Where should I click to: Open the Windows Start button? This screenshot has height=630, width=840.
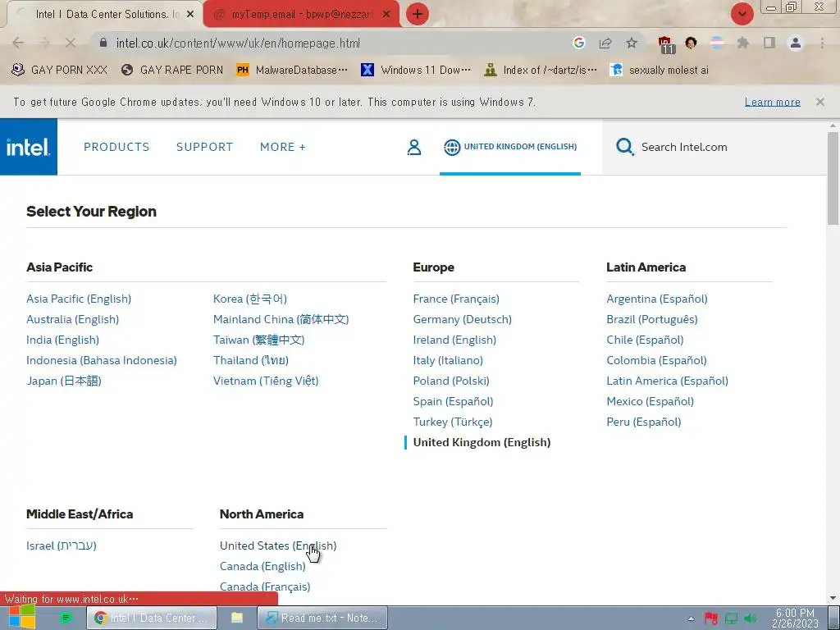click(x=22, y=617)
